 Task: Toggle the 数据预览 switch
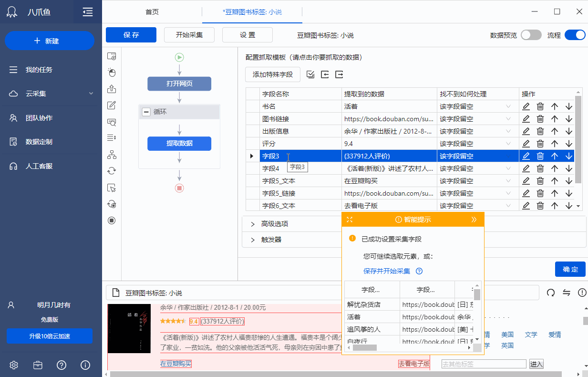(x=531, y=35)
